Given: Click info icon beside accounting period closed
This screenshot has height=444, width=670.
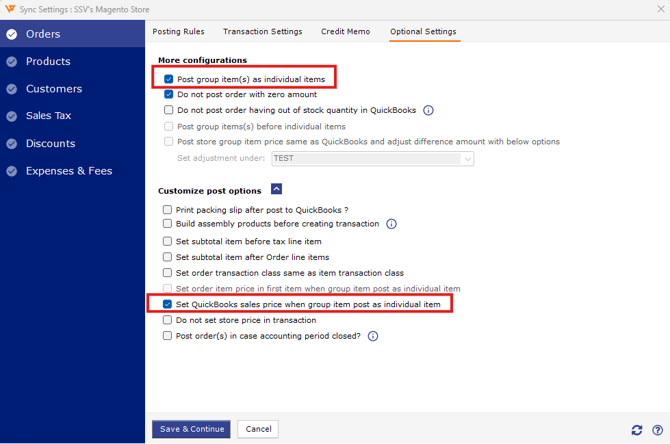Looking at the screenshot, I should point(373,336).
